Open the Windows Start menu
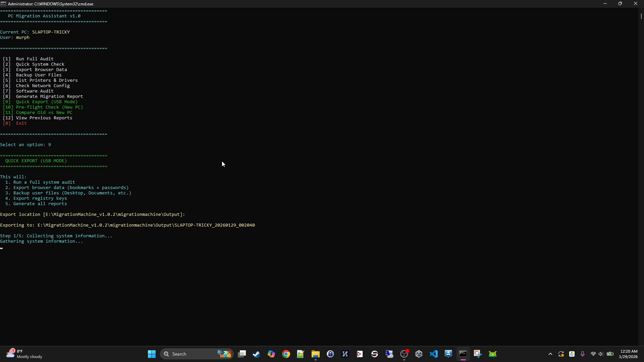The image size is (644, 362). pos(152,354)
